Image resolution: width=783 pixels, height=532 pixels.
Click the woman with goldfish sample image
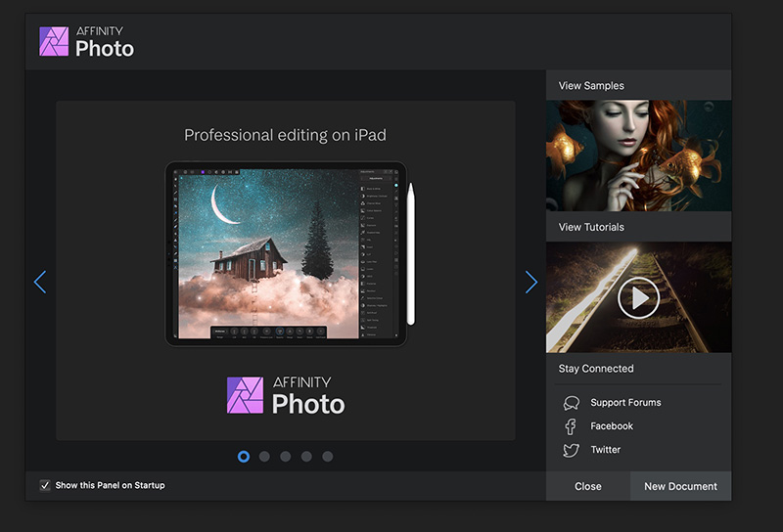(639, 155)
